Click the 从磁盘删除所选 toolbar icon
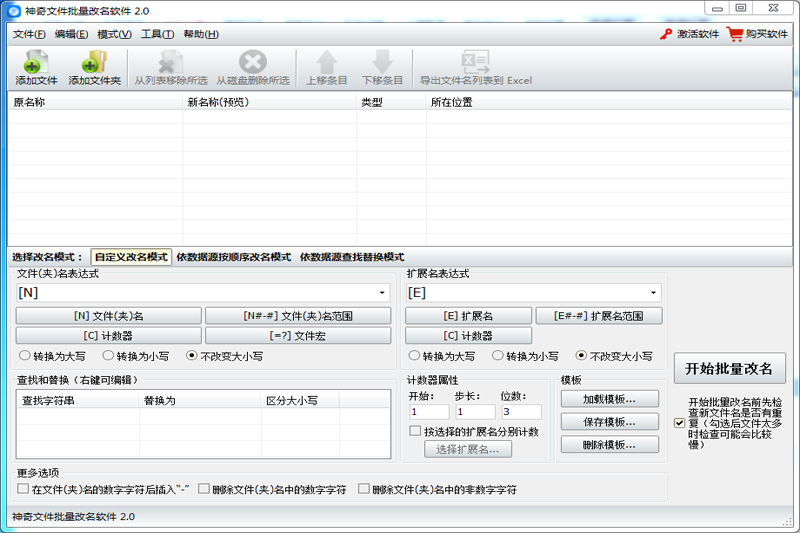Screen dimensions: 800x533 click(x=252, y=63)
